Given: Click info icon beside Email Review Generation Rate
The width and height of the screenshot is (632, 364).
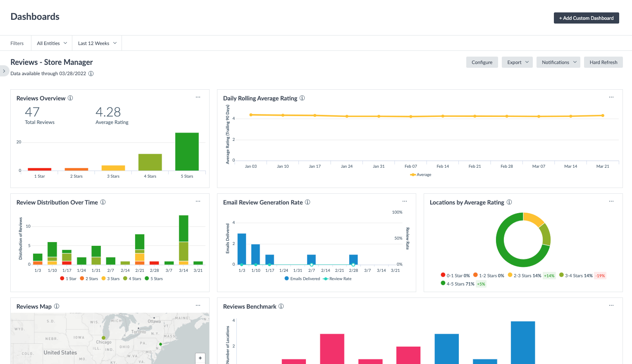Looking at the screenshot, I should pos(308,202).
